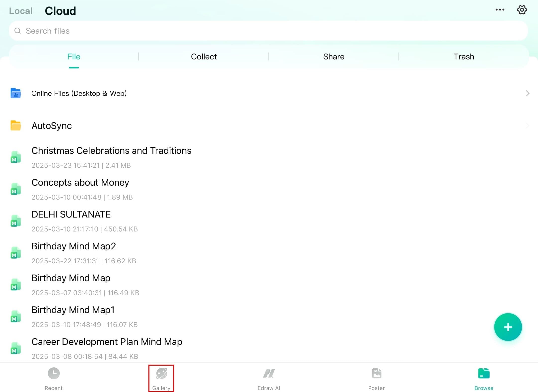The height and width of the screenshot is (392, 538).
Task: Expand Online Files (Desktop & Web) chevron
Action: coord(527,93)
